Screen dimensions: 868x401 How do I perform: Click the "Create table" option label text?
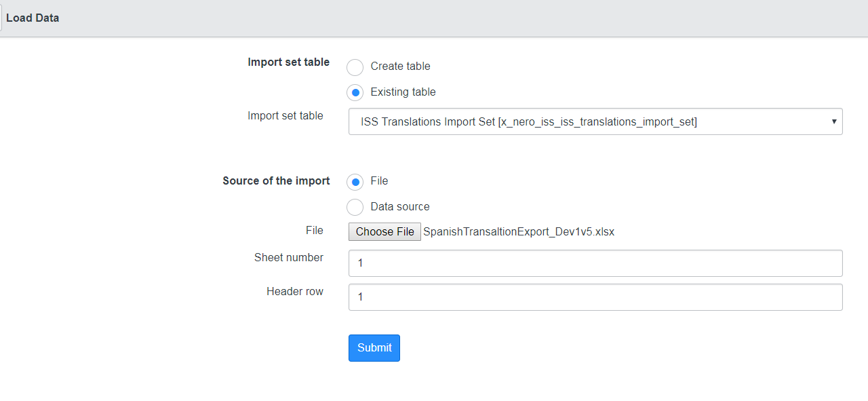(x=400, y=66)
